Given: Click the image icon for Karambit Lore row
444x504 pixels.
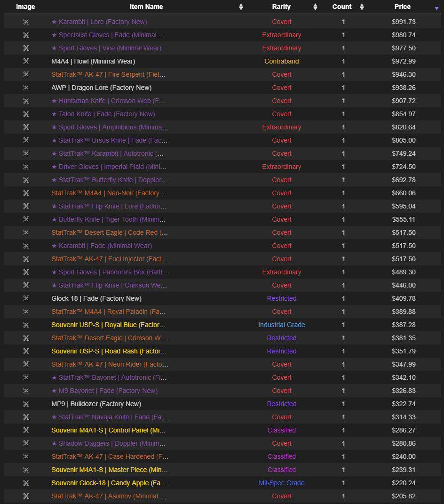Looking at the screenshot, I should [x=26, y=22].
